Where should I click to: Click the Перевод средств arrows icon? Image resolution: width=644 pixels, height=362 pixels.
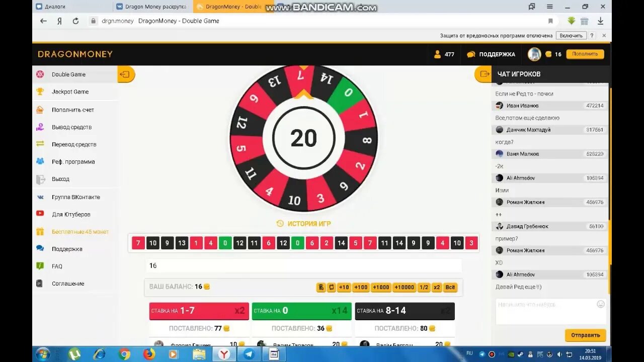(x=40, y=144)
